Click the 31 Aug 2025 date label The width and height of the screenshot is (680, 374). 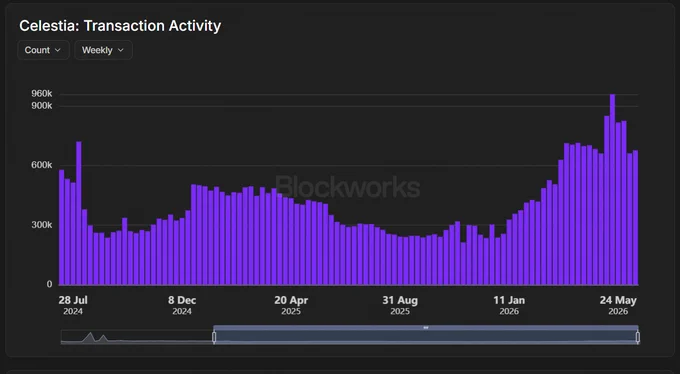[x=400, y=305]
